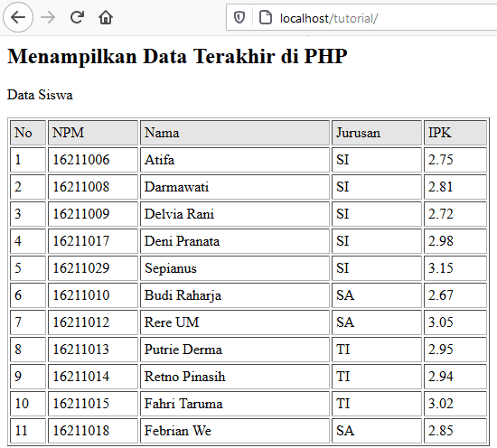
Task: Select NPM cell 16211017
Action: 93,241
